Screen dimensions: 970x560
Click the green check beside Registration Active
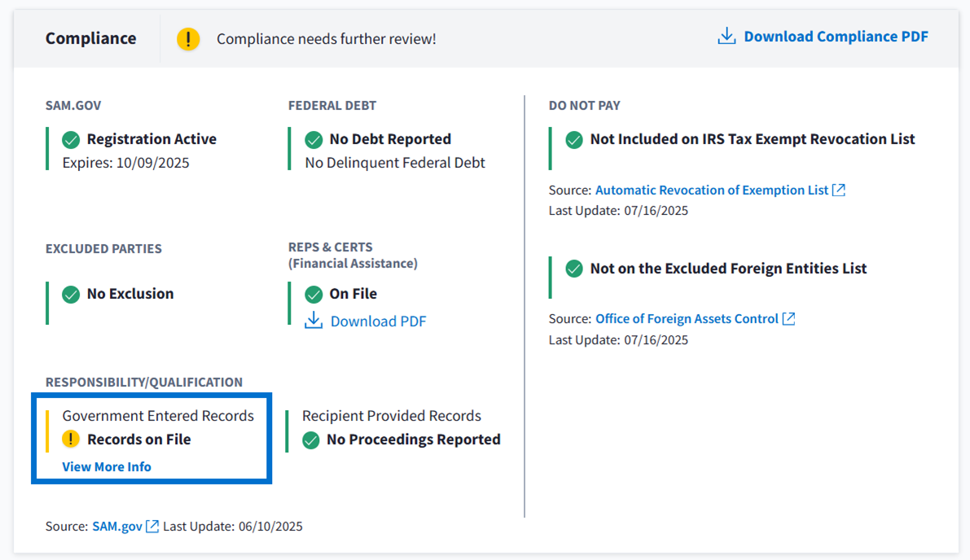pos(71,140)
